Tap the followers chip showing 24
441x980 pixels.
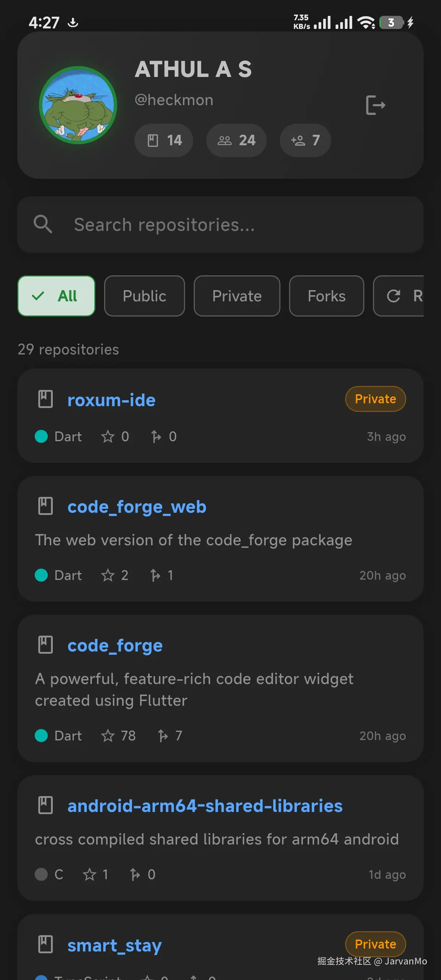[236, 140]
